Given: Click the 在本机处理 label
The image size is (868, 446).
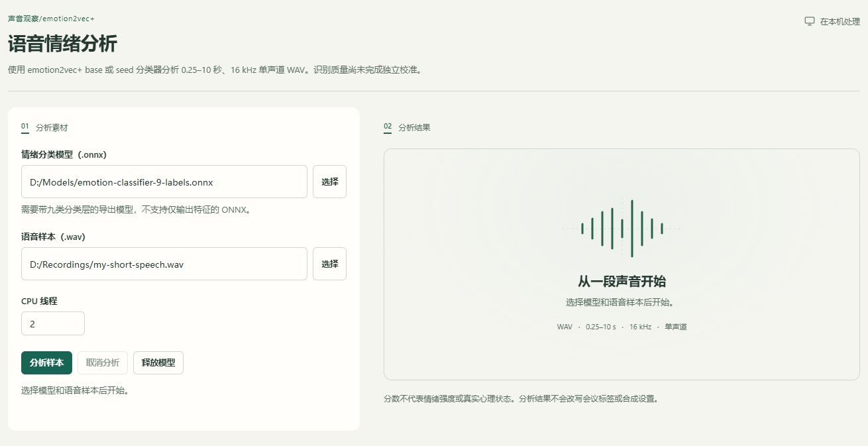Looking at the screenshot, I should click(840, 21).
